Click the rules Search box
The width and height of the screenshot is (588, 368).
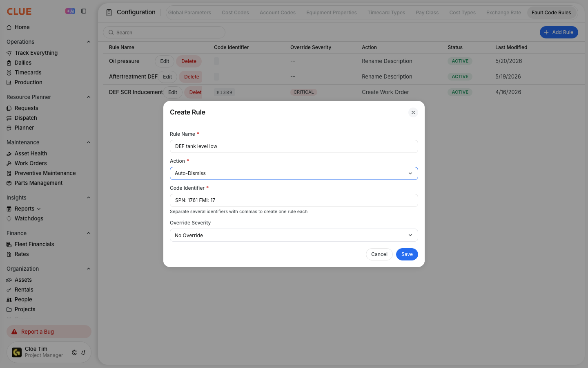164,32
